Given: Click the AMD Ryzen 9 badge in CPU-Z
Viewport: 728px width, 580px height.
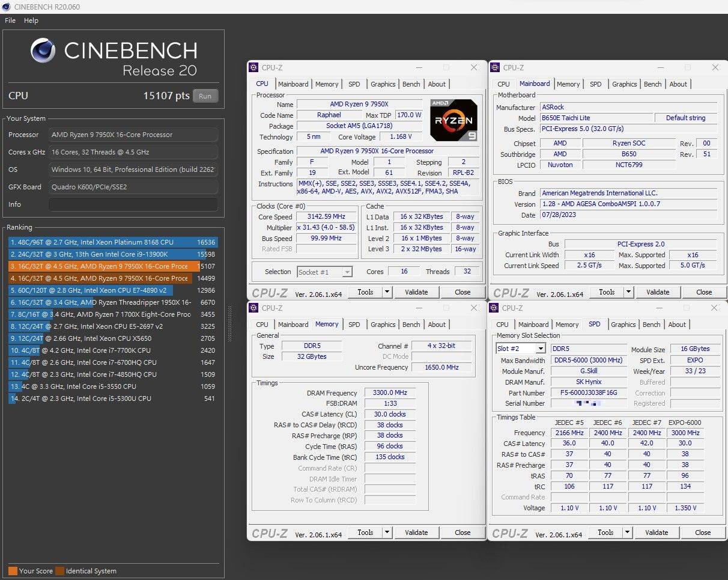Looking at the screenshot, I should 453,120.
